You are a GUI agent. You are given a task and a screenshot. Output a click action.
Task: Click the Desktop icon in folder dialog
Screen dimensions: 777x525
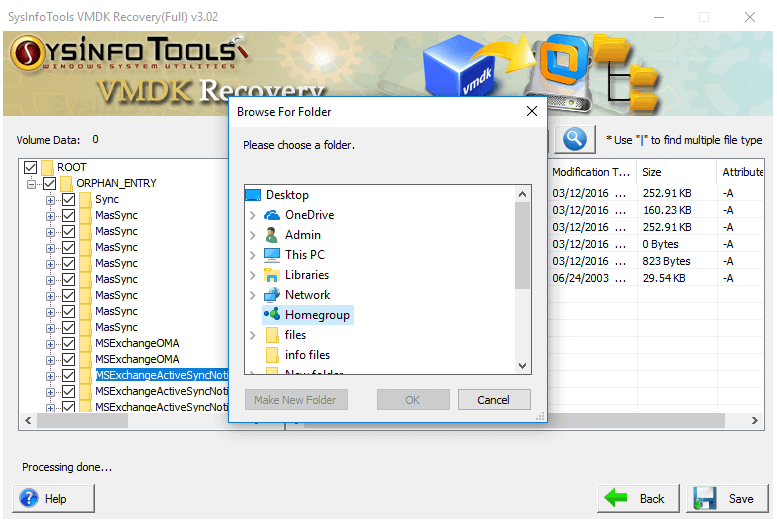[253, 195]
